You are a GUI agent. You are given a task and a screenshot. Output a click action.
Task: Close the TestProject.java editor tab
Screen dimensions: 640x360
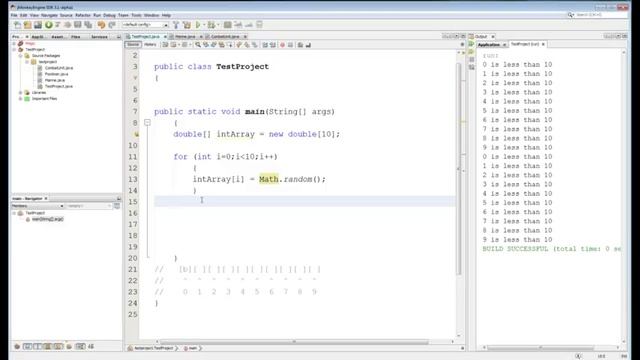pos(165,37)
